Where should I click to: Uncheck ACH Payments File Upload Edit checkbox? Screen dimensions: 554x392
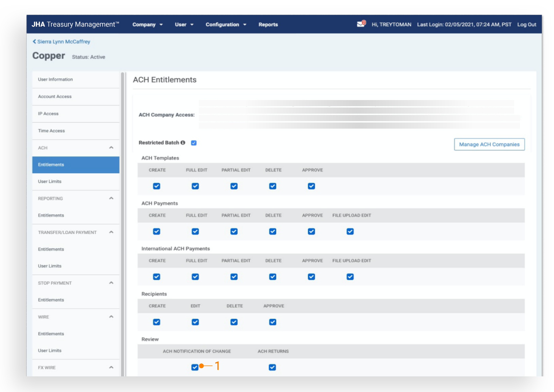coord(350,231)
